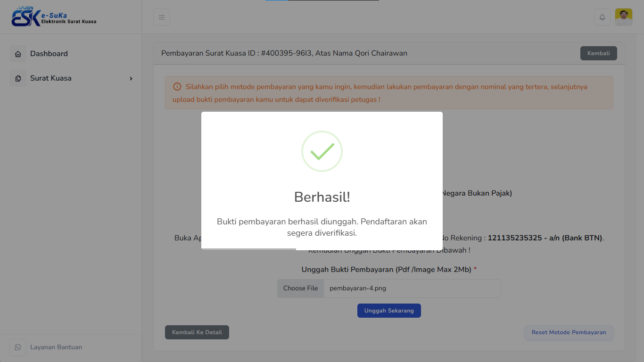Expand the Surat Kuasa submenu chevron
Image resolution: width=644 pixels, height=362 pixels.
coord(131,78)
